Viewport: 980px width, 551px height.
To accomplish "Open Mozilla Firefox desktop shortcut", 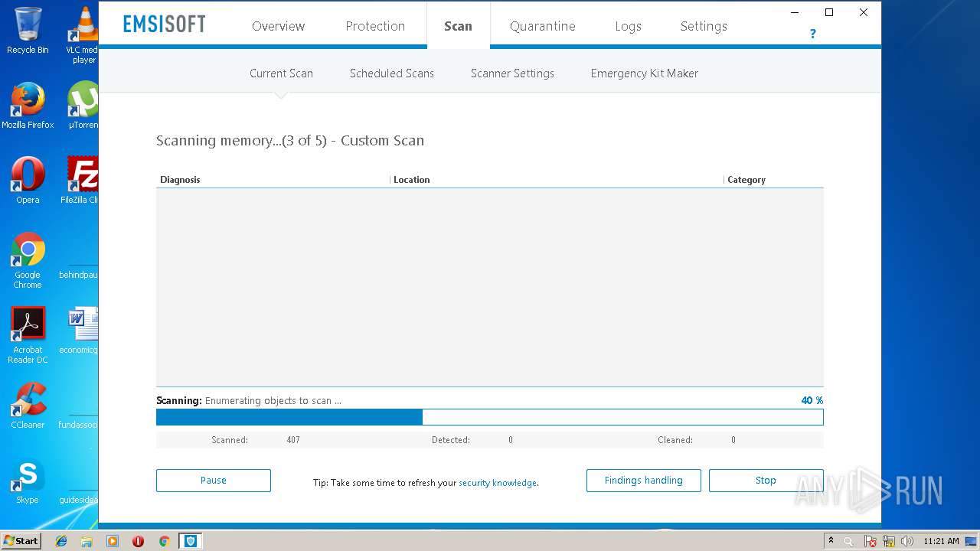I will click(x=28, y=106).
